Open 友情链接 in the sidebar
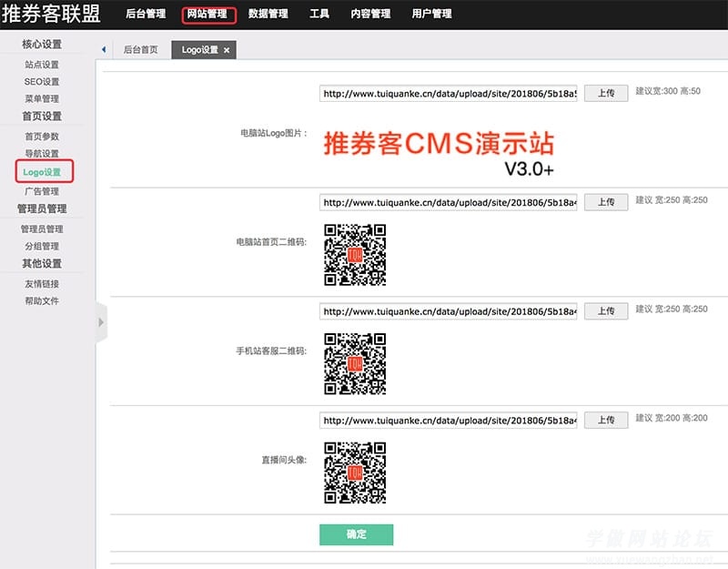 coord(42,283)
